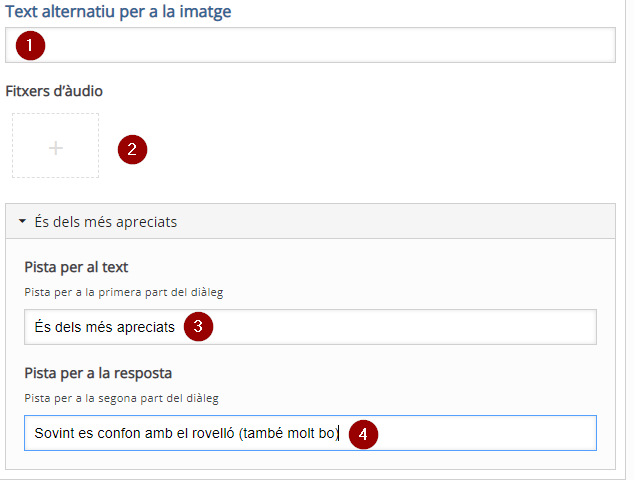
Task: Click the 'Pista per a la resposta' heading
Action: (98, 373)
